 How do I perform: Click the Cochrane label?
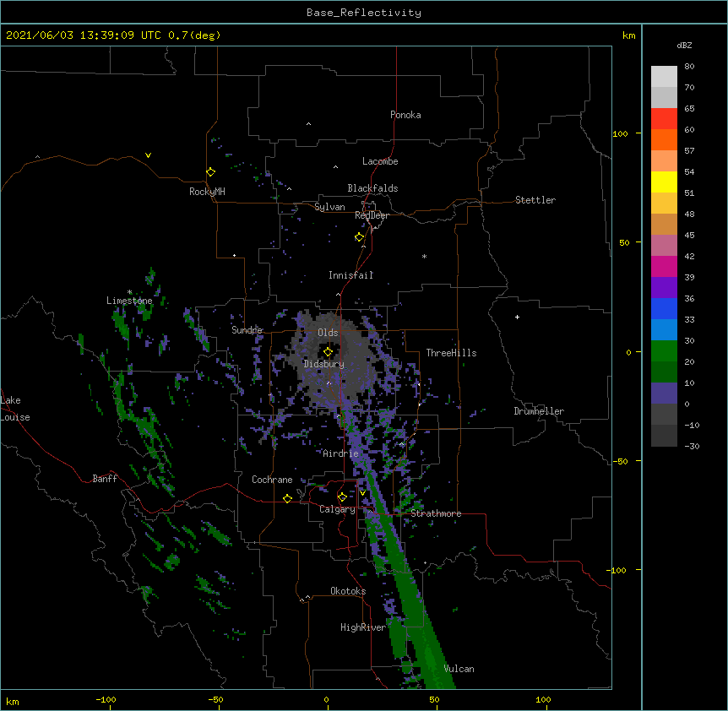click(x=272, y=480)
